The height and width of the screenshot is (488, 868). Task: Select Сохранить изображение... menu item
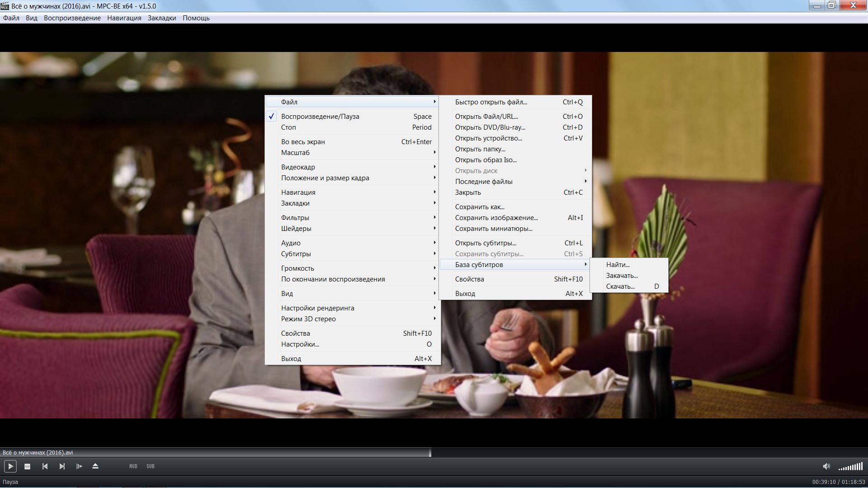[496, 218]
